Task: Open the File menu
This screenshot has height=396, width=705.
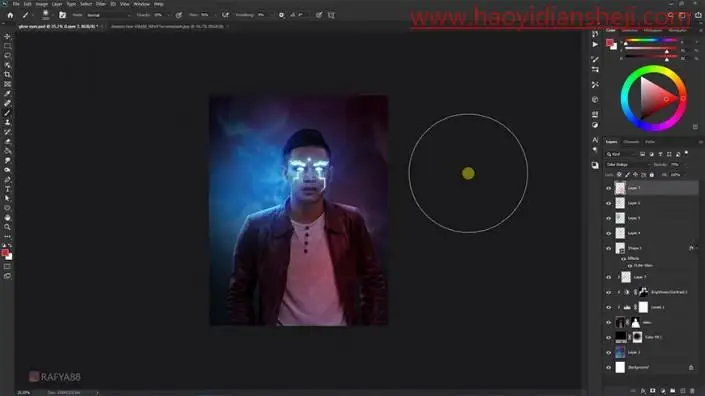Action: click(16, 4)
